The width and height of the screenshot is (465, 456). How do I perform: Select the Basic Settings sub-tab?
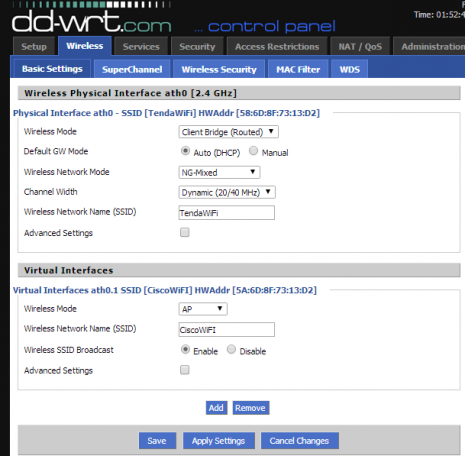(52, 69)
